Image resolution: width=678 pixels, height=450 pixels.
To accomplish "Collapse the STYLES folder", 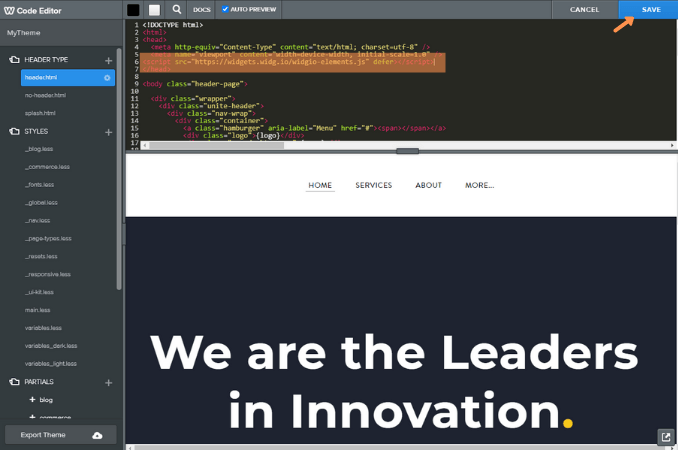I will tap(14, 131).
